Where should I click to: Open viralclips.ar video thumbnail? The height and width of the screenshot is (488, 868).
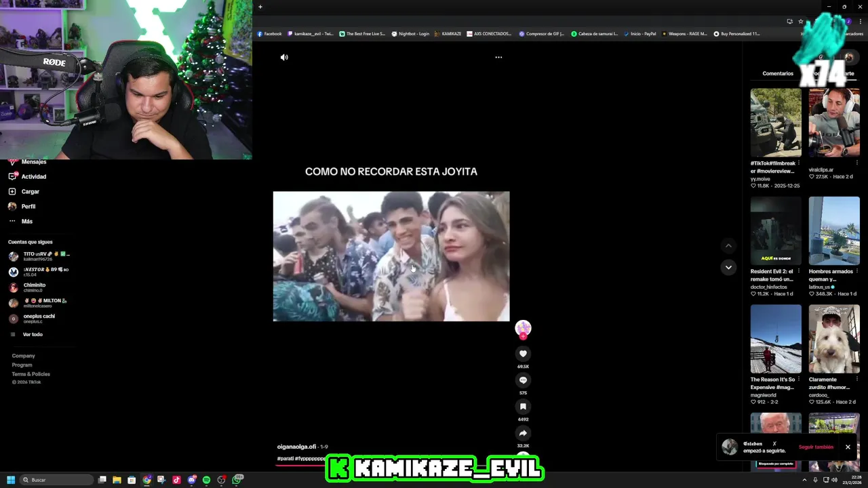(x=834, y=122)
